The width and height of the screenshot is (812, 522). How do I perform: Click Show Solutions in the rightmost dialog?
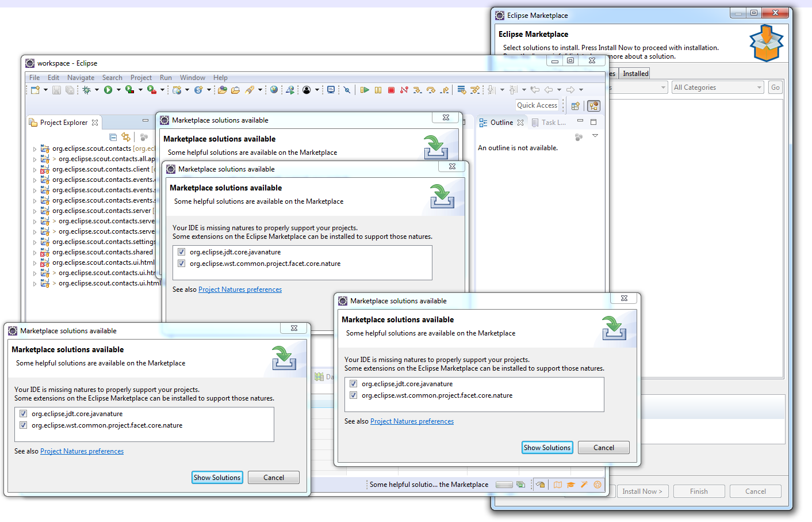tap(547, 448)
